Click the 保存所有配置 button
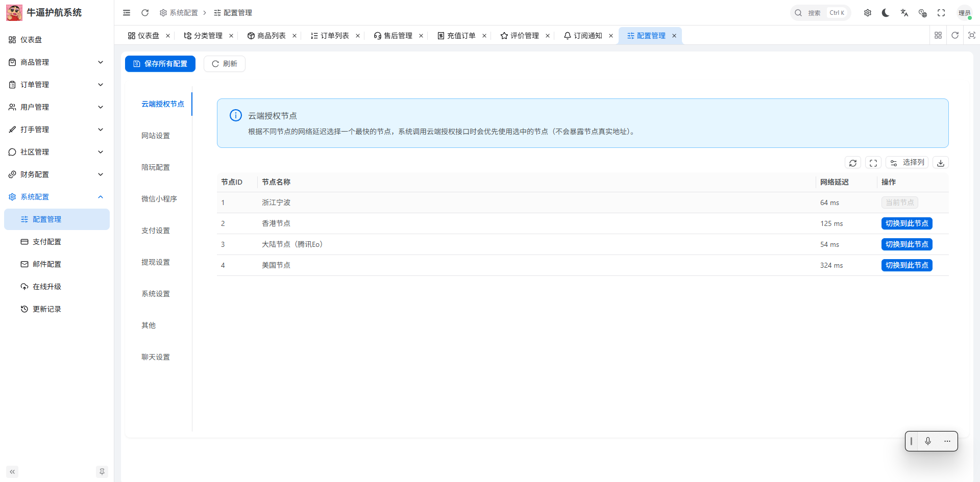Image resolution: width=980 pixels, height=482 pixels. 160,64
